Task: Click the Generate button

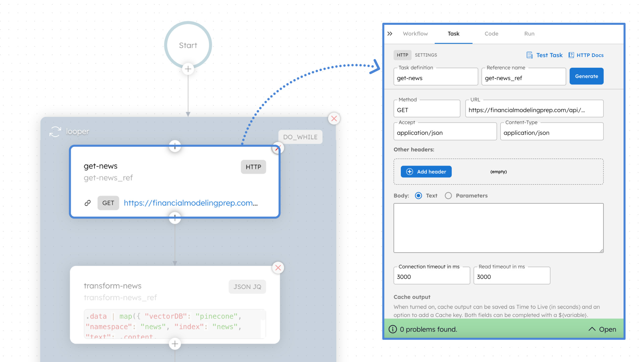Action: coord(586,76)
